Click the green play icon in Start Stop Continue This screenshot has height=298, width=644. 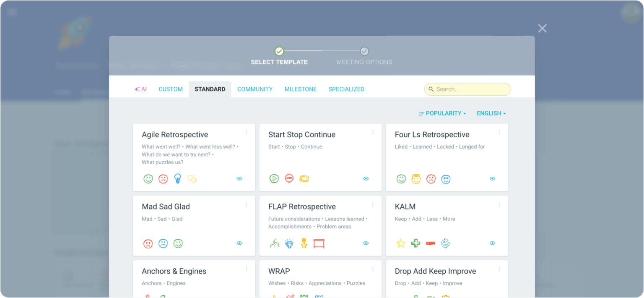click(x=274, y=178)
